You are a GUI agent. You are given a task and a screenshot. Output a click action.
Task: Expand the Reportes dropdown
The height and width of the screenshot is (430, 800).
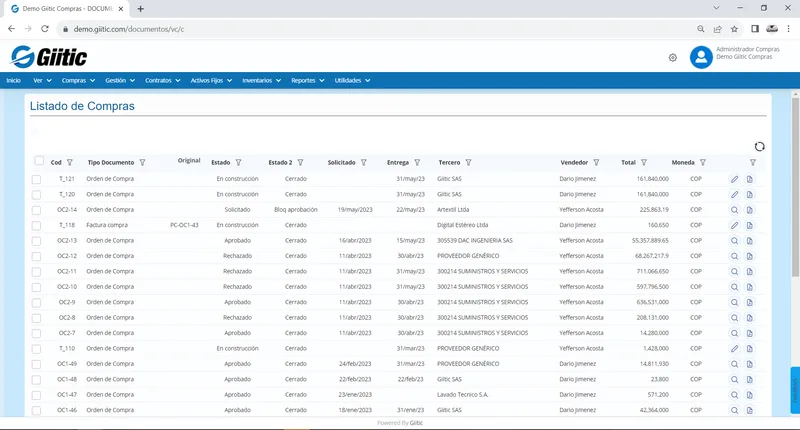308,81
